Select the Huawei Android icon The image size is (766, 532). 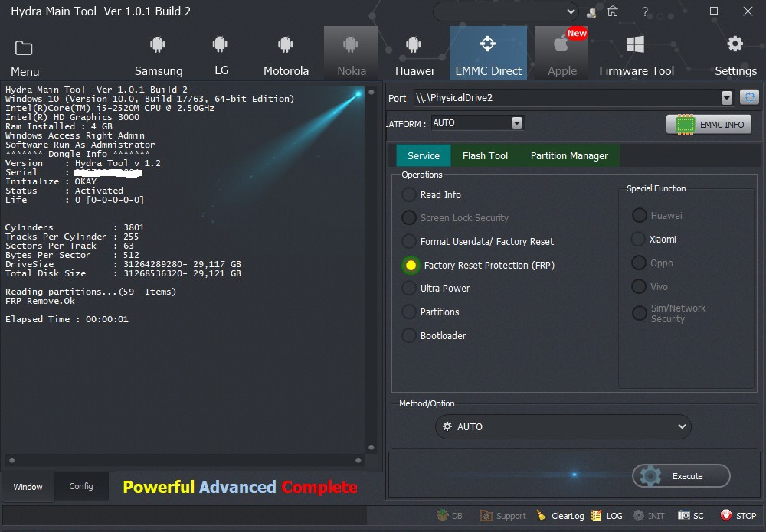(x=414, y=45)
